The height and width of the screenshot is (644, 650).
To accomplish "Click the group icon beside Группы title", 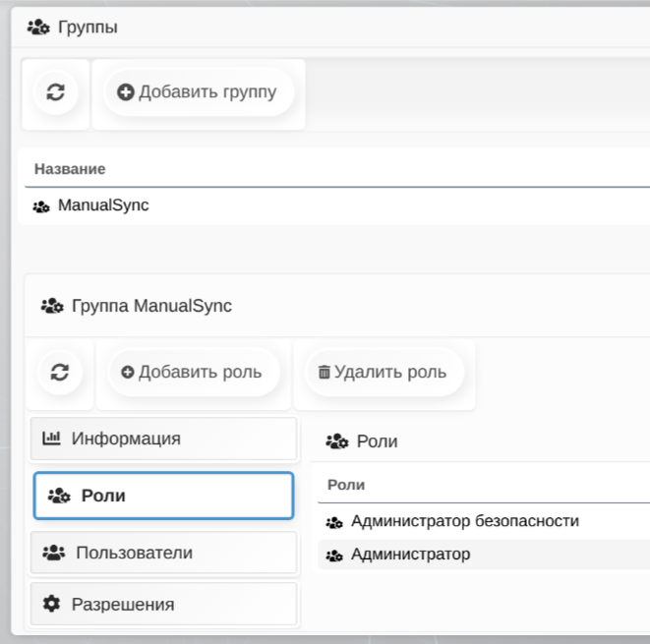I will click(x=38, y=28).
